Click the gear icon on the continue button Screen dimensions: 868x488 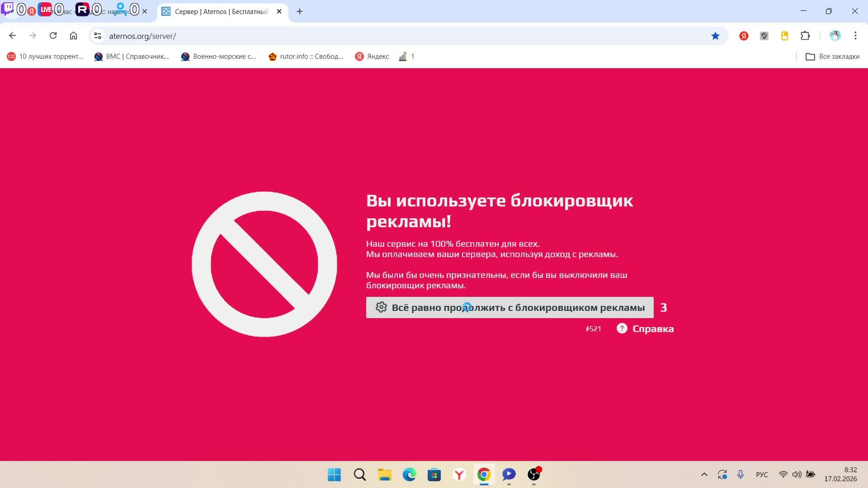tap(382, 307)
